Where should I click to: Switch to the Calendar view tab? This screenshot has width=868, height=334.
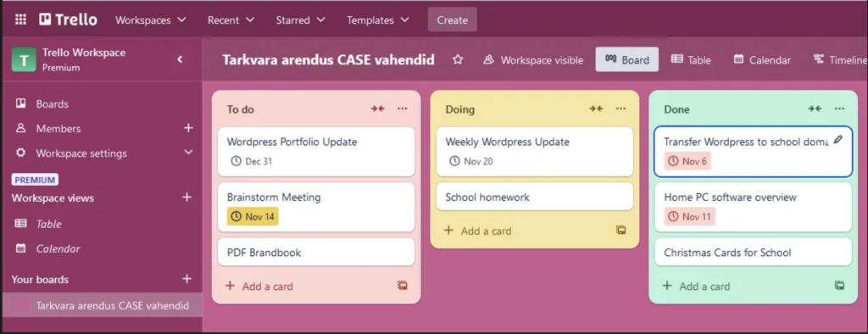[762, 60]
